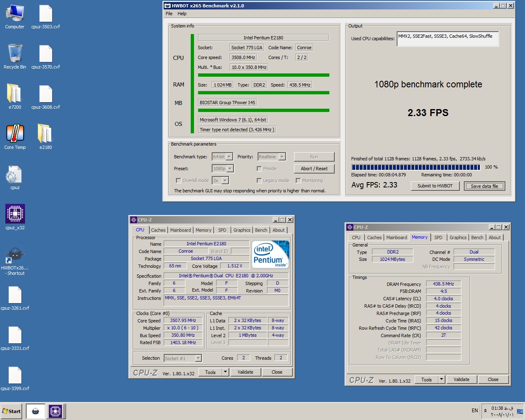
Task: Show hidden tray icons arrow
Action: [486, 411]
